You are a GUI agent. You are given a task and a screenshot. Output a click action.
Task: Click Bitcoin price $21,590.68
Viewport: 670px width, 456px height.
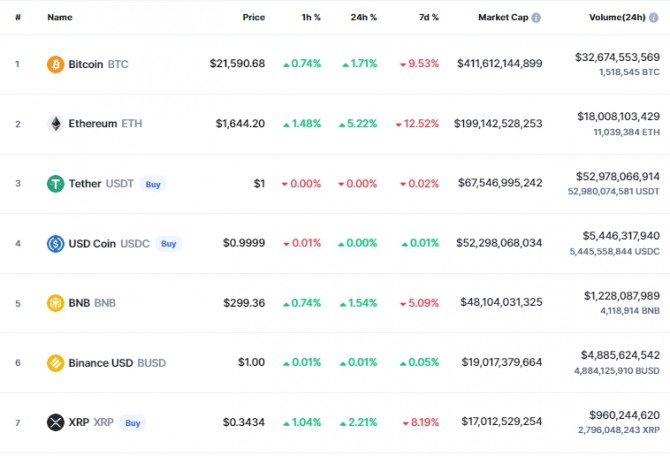(x=237, y=64)
